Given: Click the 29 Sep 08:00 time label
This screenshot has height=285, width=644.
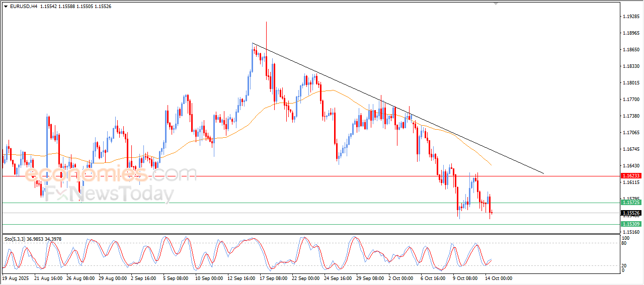Looking at the screenshot, I should [x=370, y=278].
